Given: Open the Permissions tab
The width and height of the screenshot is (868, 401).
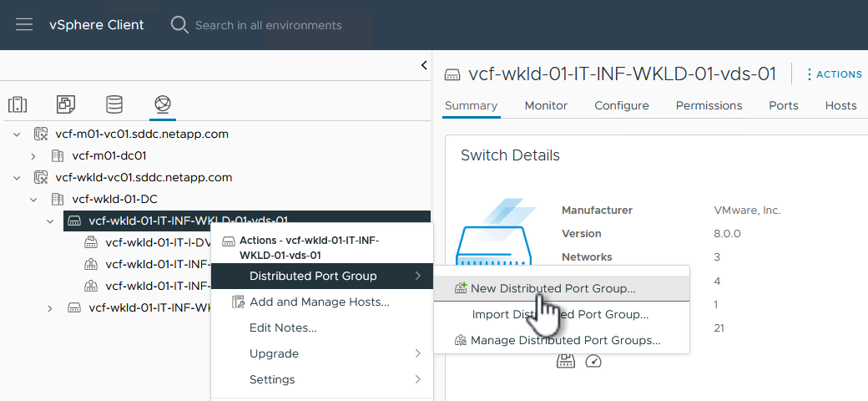Looking at the screenshot, I should click(x=709, y=105).
